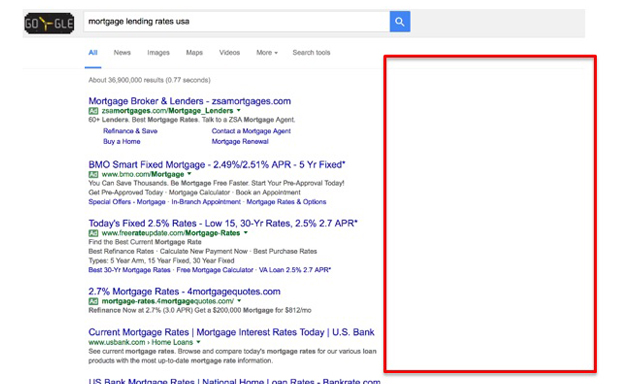Viewport: 622px width, 384px height.
Task: Open US Bank Mortgage Rates Bankrate.com result
Action: tap(234, 381)
